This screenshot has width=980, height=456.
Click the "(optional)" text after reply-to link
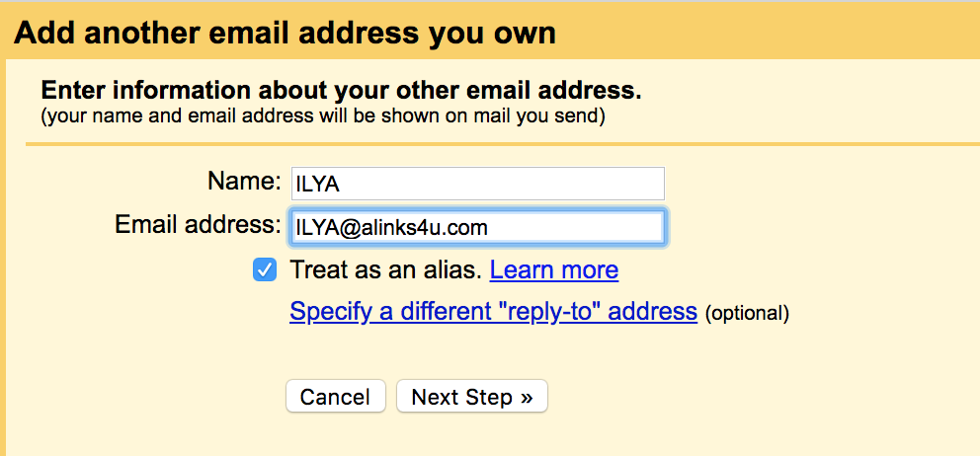point(746,314)
